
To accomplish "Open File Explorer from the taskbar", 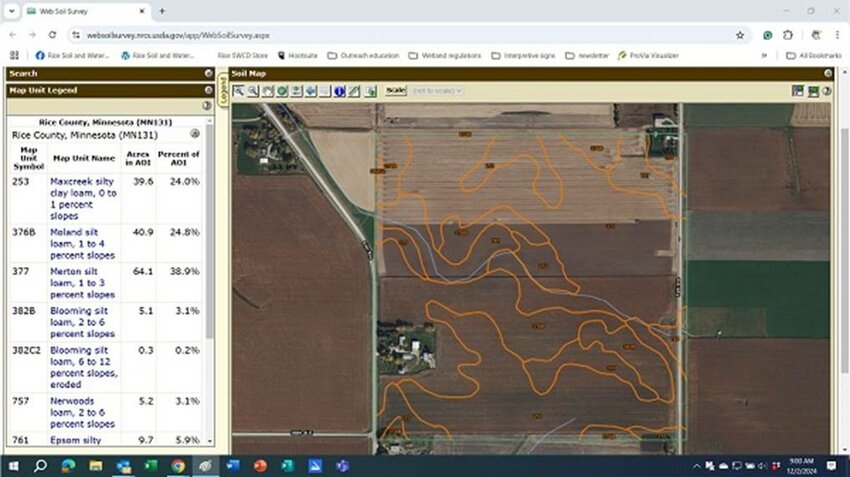I will 96,466.
